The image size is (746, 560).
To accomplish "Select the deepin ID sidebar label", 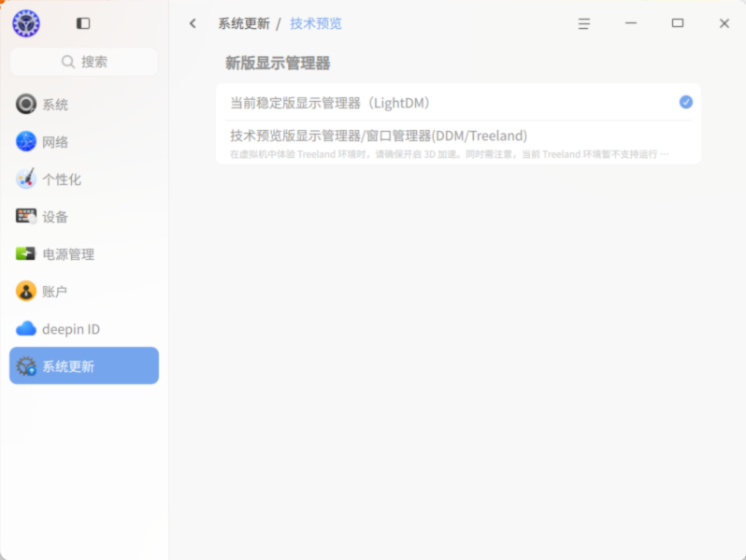I will (71, 329).
